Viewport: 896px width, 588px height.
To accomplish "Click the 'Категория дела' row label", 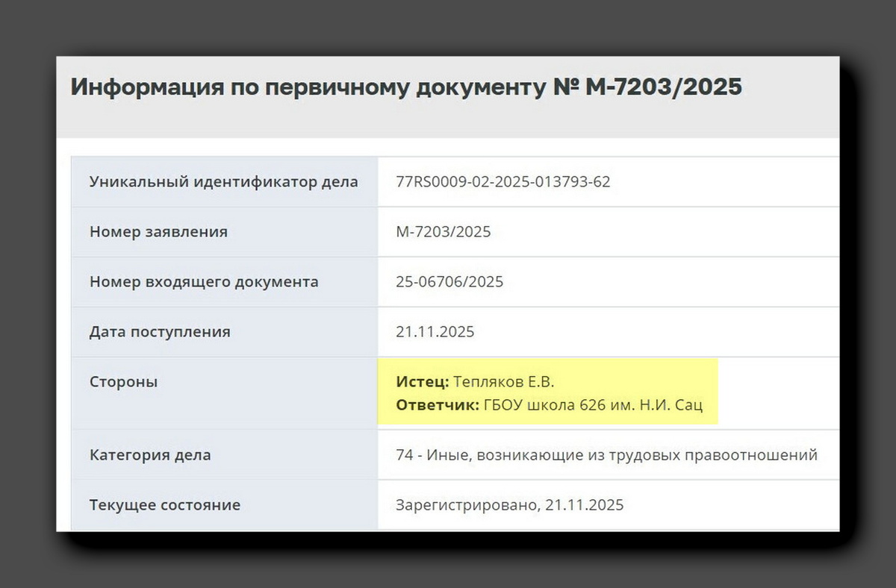I will coord(150,454).
